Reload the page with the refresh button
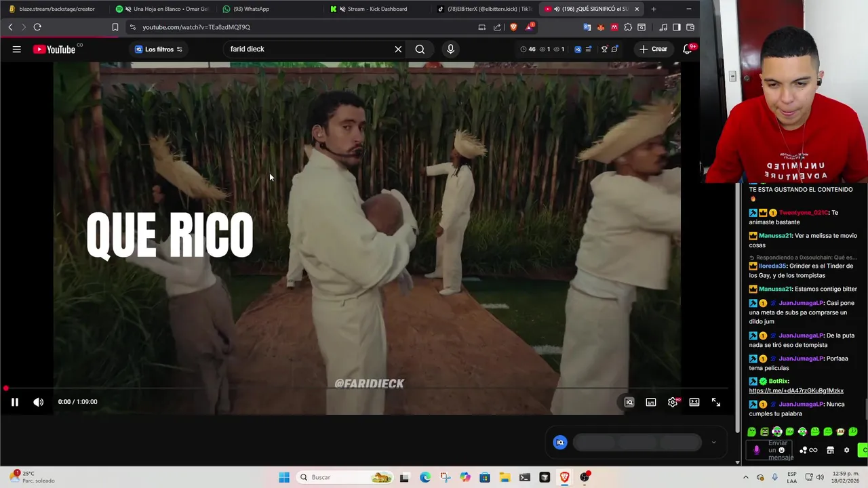868x488 pixels. coord(37,27)
